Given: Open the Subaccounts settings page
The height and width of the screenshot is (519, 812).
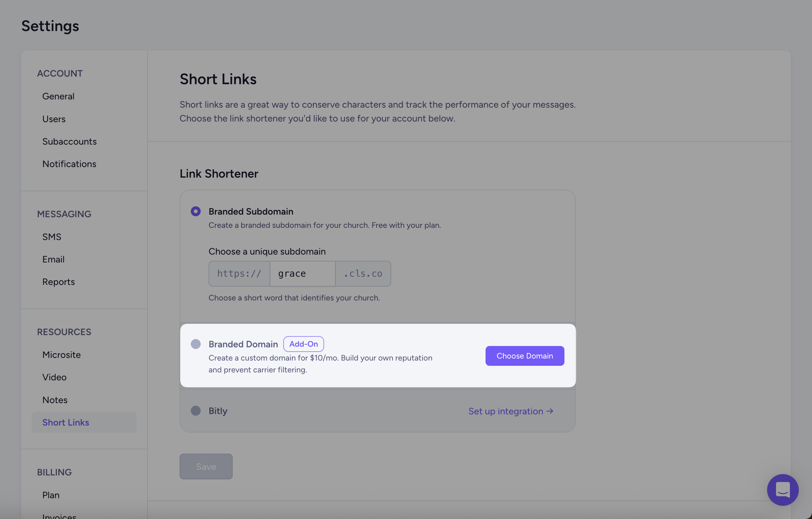Looking at the screenshot, I should [x=69, y=141].
